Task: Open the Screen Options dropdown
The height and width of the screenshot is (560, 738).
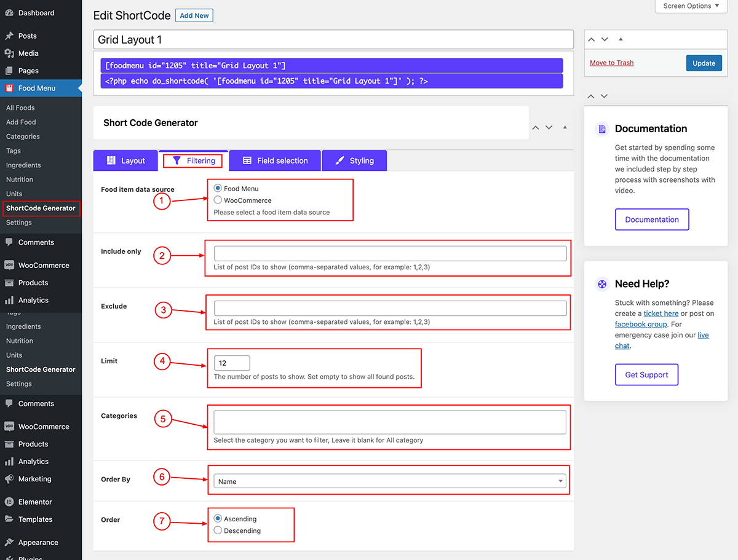Action: pyautogui.click(x=692, y=6)
